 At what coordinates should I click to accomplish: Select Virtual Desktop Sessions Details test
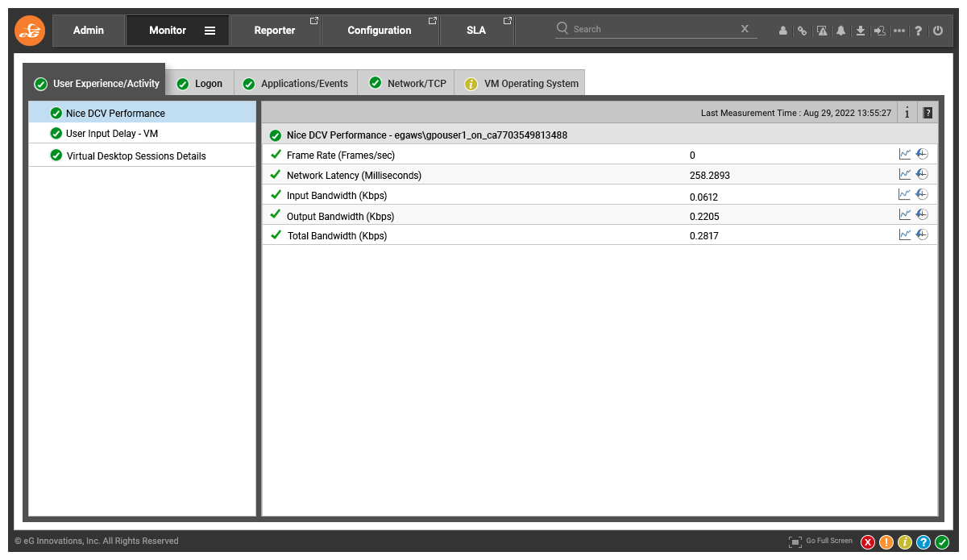[x=142, y=156]
